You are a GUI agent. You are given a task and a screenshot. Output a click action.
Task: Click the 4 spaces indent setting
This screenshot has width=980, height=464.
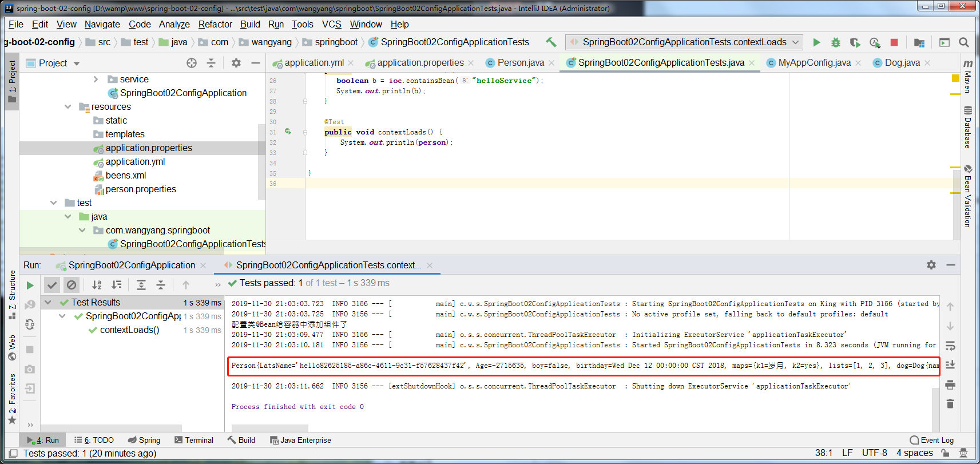(914, 453)
